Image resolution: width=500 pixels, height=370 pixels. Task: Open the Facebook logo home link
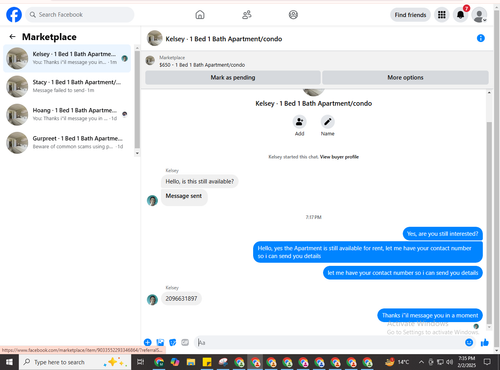[x=14, y=15]
